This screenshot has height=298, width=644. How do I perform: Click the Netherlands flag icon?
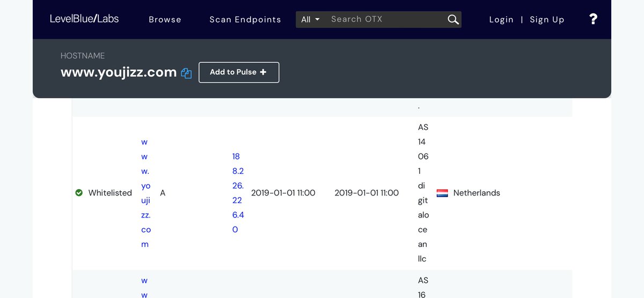(x=442, y=193)
